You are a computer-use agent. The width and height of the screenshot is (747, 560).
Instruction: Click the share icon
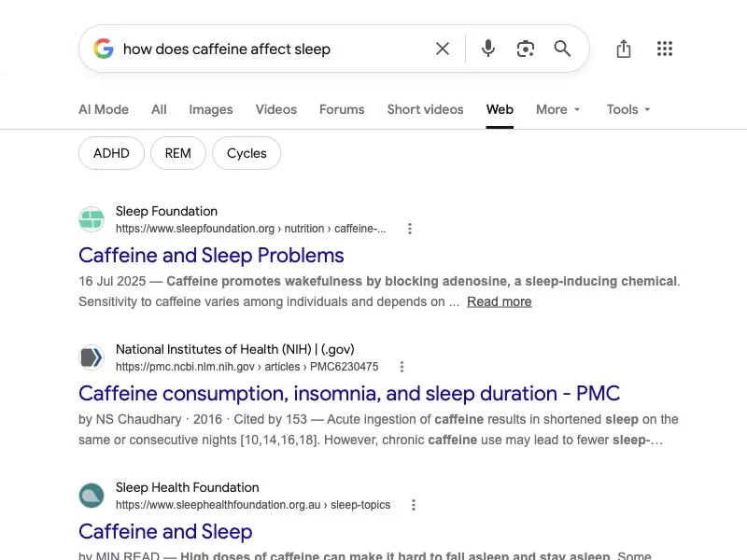624,49
